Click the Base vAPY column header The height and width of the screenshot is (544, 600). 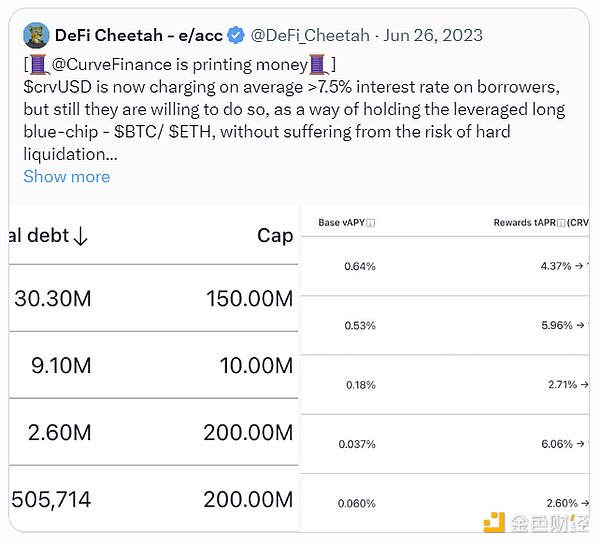click(341, 223)
